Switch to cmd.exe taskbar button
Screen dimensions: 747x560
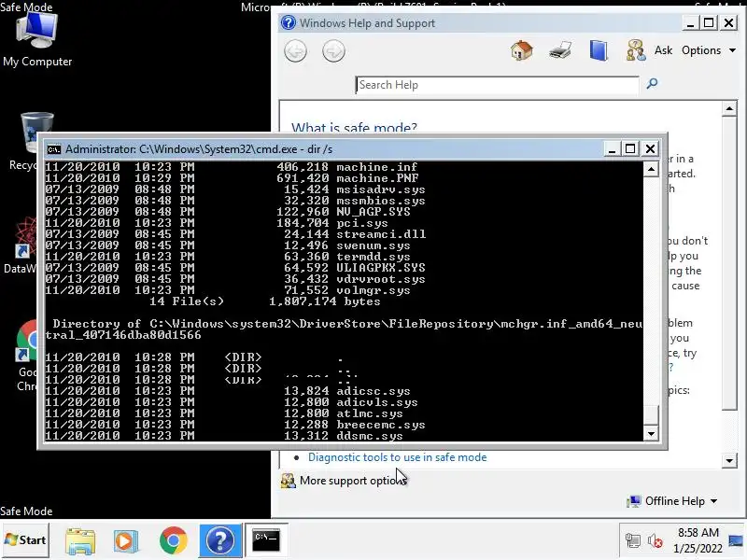pyautogui.click(x=266, y=540)
